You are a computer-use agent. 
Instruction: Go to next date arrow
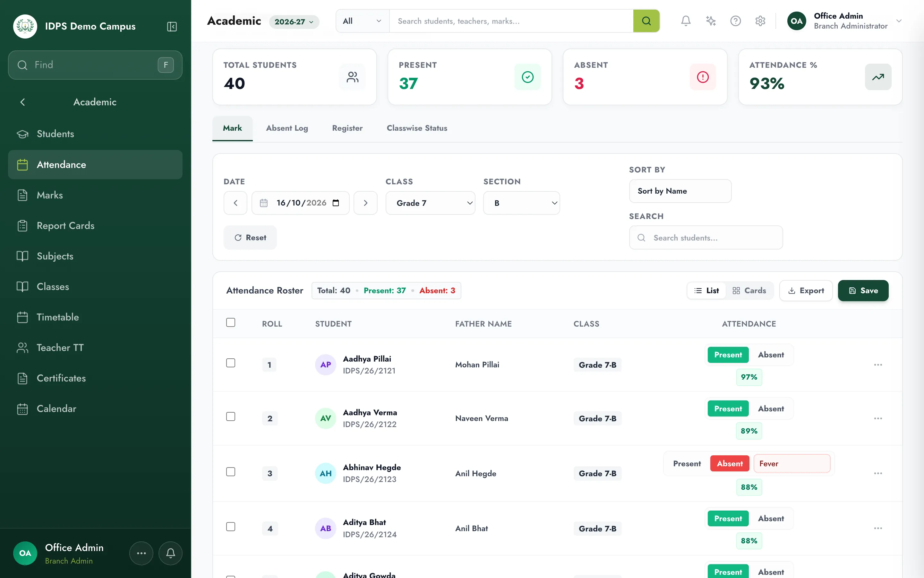(x=365, y=203)
